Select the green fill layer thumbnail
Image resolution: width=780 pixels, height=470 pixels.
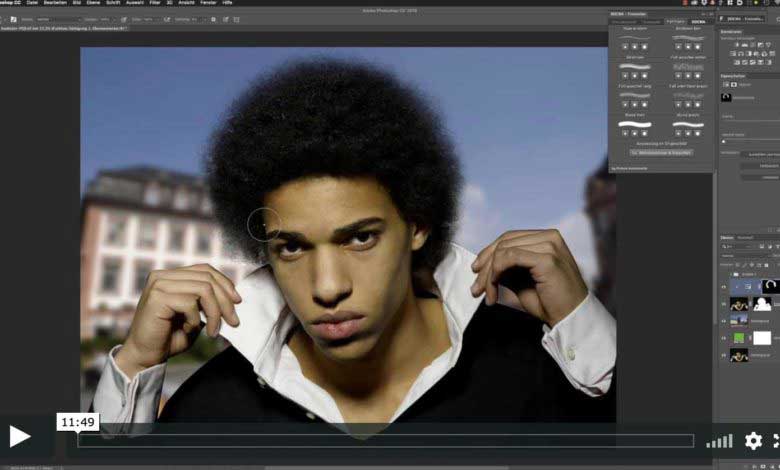[x=739, y=338]
